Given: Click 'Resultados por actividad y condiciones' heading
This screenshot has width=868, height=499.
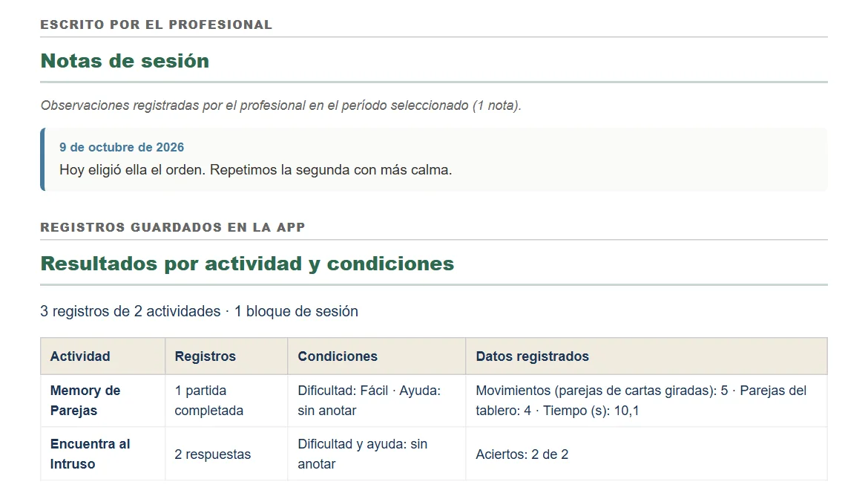Looking at the screenshot, I should pyautogui.click(x=248, y=264).
